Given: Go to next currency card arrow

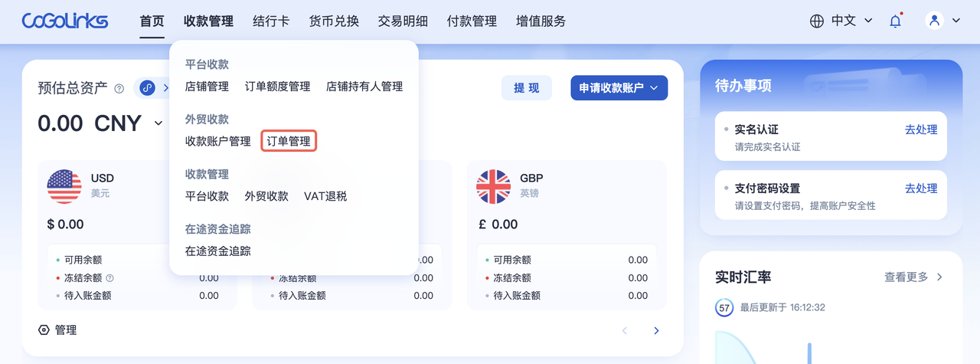Looking at the screenshot, I should coord(656,330).
